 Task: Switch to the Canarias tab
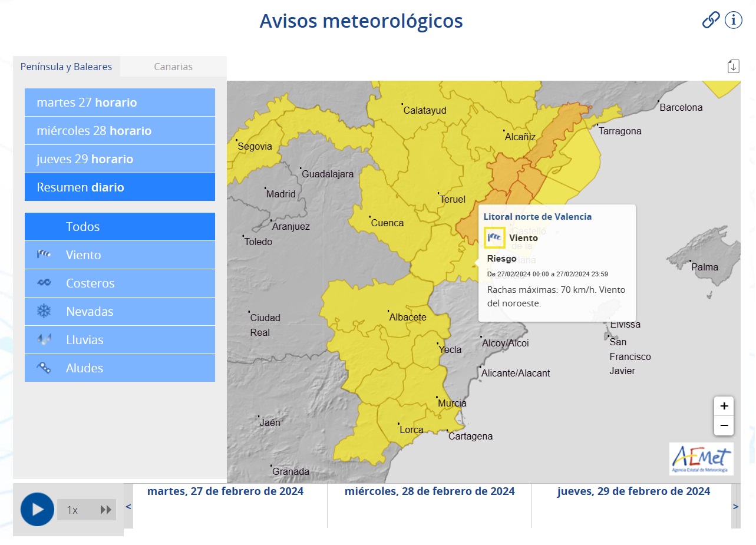(x=173, y=67)
